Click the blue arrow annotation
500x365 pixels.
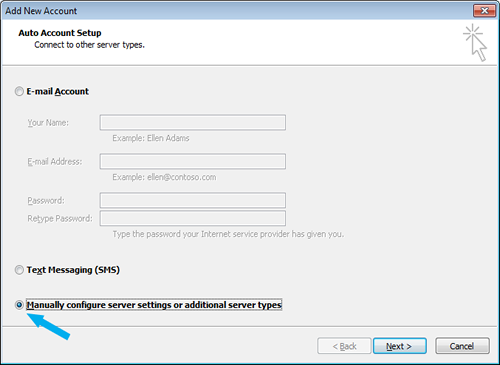tap(49, 326)
